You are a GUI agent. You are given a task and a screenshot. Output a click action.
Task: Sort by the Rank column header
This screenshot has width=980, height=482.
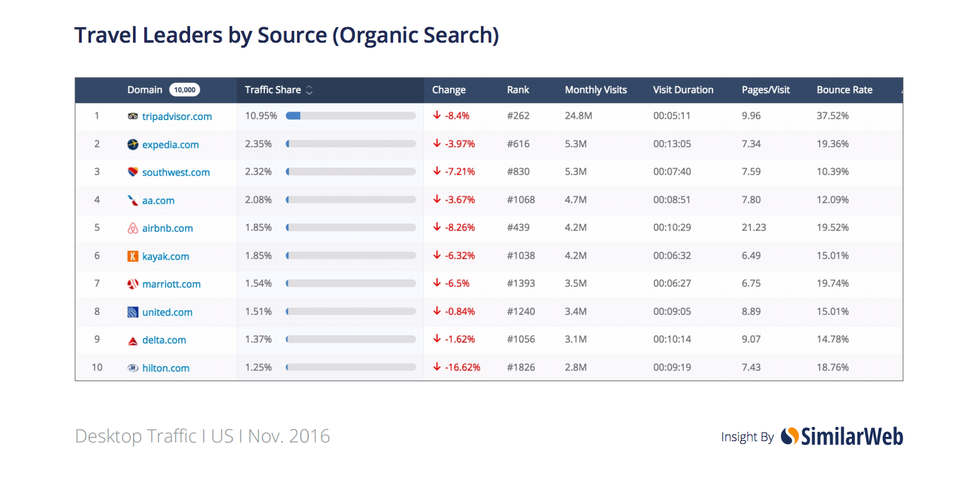tap(518, 90)
